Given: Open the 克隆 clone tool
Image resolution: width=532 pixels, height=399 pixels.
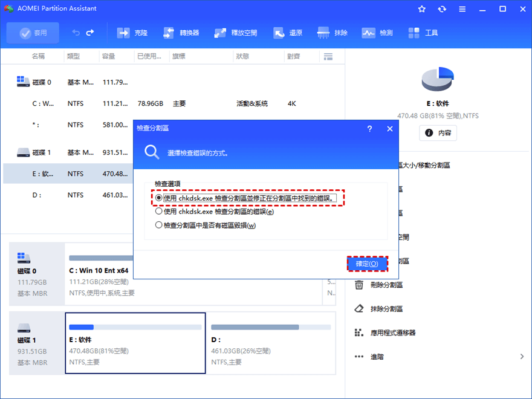Looking at the screenshot, I should coord(132,33).
